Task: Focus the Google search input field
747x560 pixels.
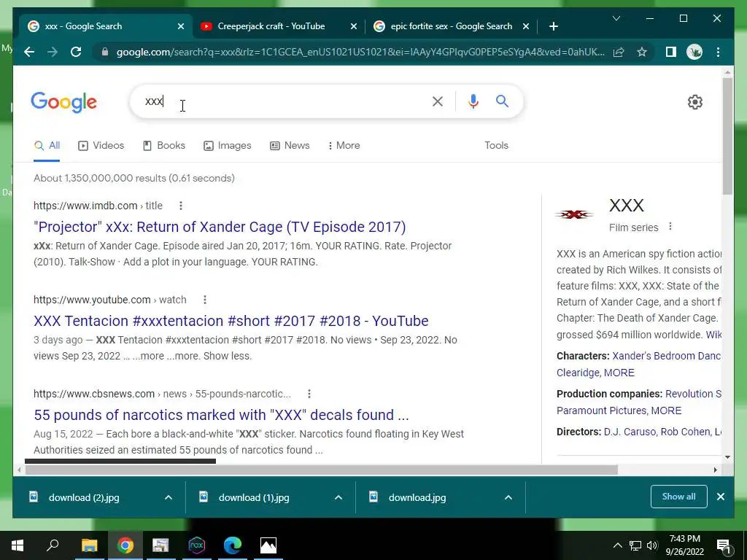Action: coord(281,101)
